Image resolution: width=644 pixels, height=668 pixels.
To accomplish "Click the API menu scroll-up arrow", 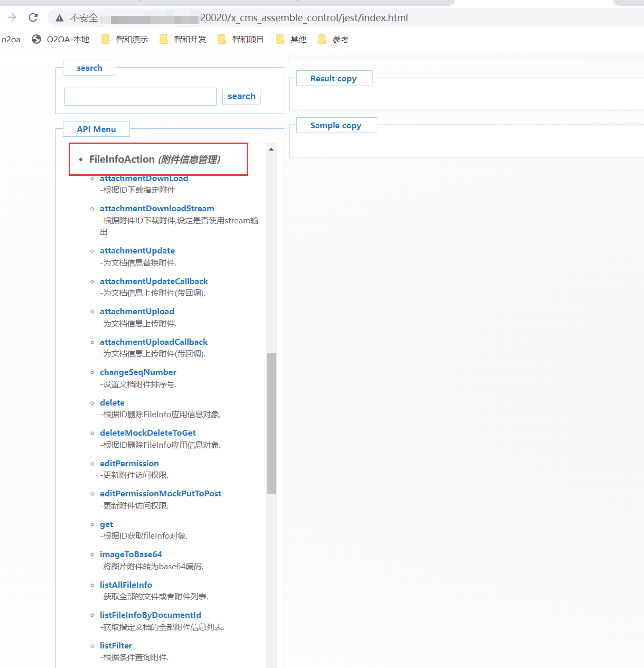I will coord(271,149).
